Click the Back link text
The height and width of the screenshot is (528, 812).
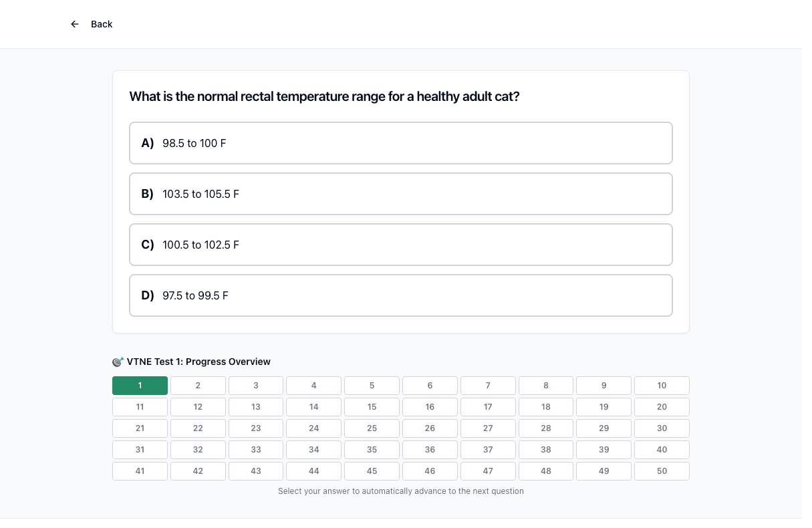[102, 24]
